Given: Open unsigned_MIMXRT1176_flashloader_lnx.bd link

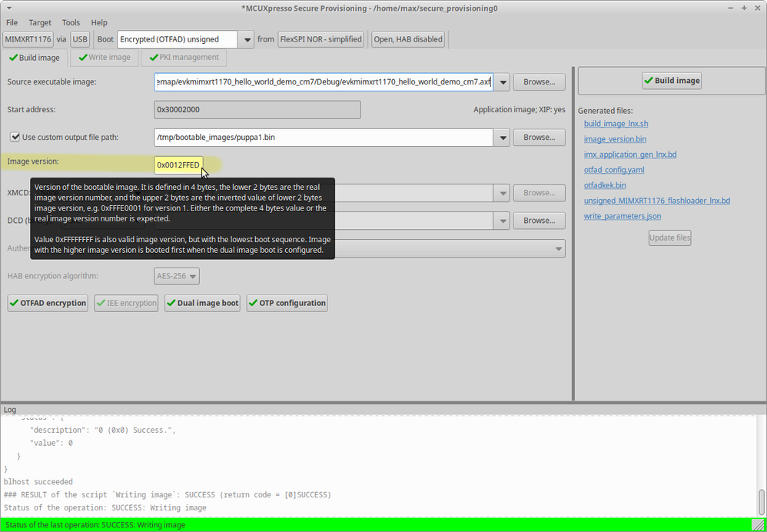Looking at the screenshot, I should [657, 201].
